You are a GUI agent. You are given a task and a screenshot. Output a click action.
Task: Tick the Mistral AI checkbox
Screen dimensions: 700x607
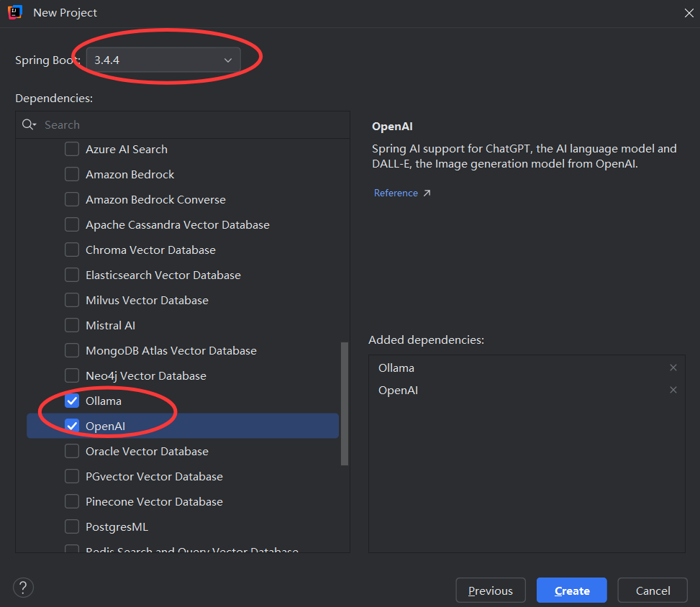[72, 325]
